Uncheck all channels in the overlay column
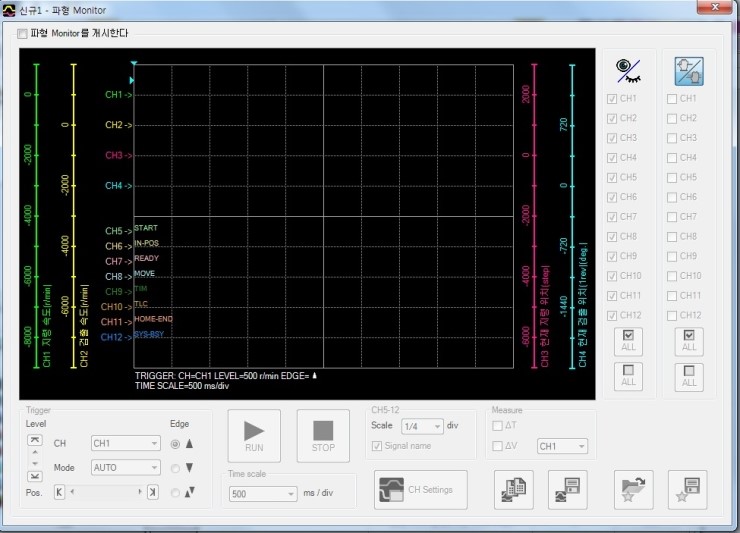This screenshot has width=740, height=533. click(x=688, y=376)
